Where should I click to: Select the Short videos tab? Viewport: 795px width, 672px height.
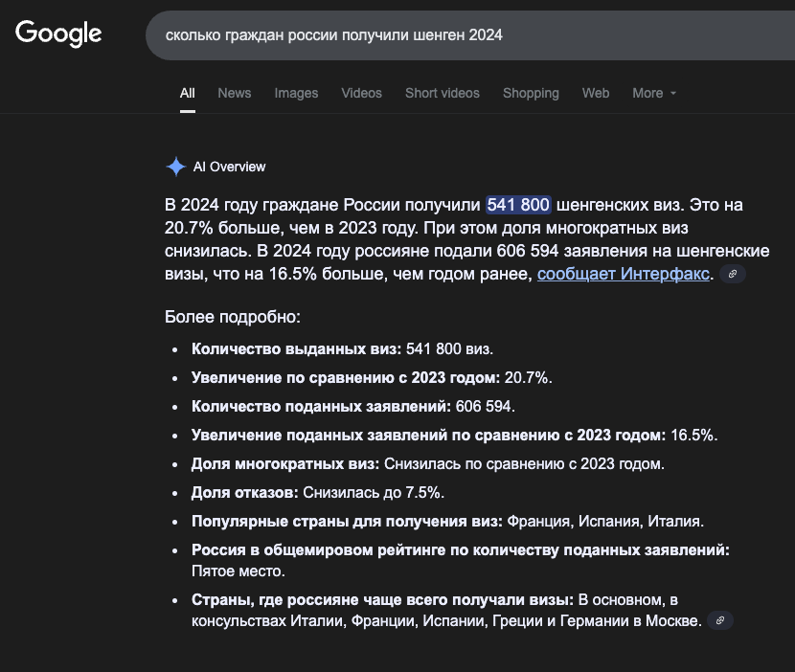442,93
